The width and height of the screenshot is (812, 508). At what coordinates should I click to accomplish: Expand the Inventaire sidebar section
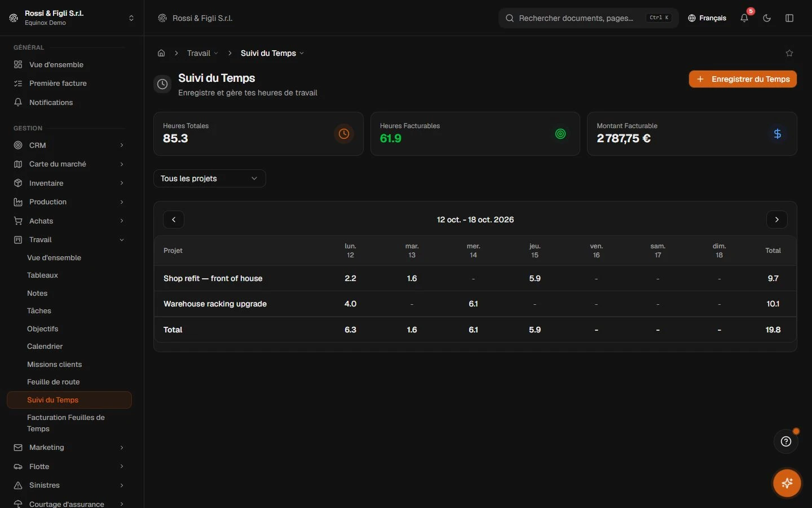[69, 183]
